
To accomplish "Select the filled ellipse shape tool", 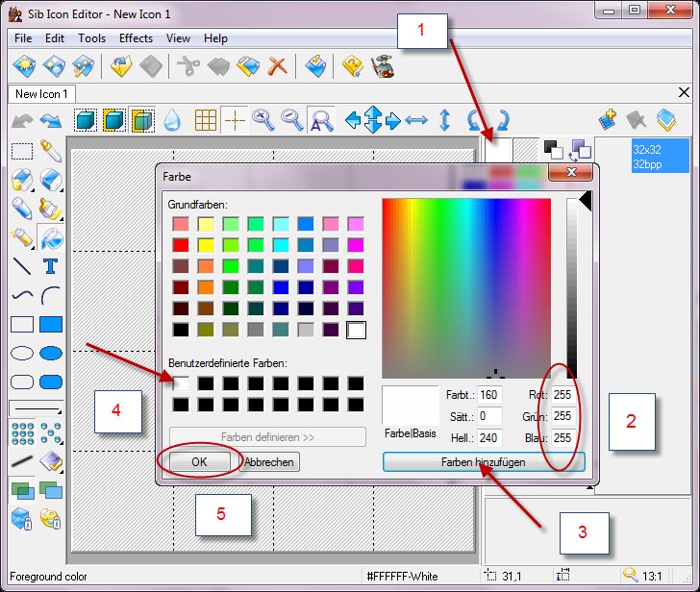I will 51,353.
